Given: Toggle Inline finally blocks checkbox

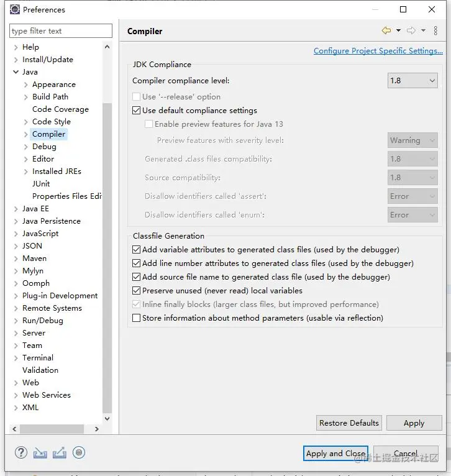Looking at the screenshot, I should pos(137,304).
